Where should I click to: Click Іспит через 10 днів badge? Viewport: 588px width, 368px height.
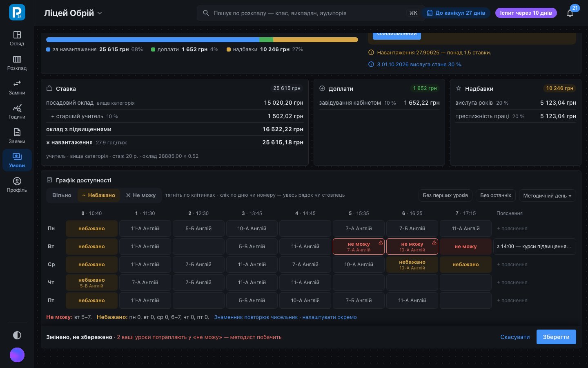point(526,13)
